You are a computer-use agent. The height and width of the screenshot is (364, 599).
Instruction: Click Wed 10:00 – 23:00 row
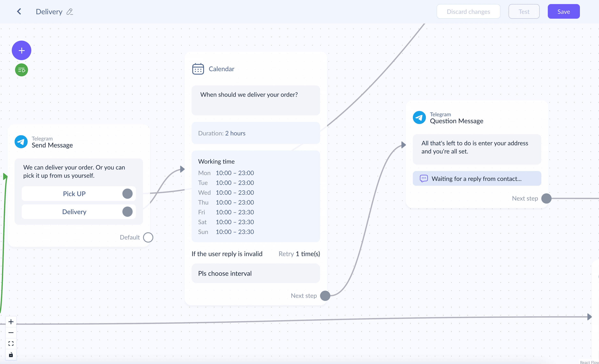click(x=226, y=193)
